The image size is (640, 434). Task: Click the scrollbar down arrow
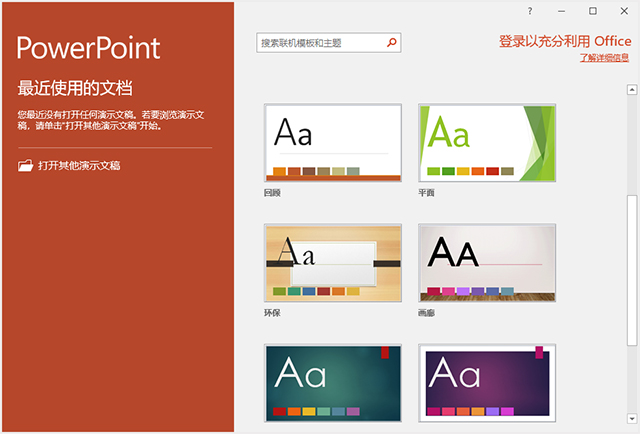pyautogui.click(x=632, y=418)
